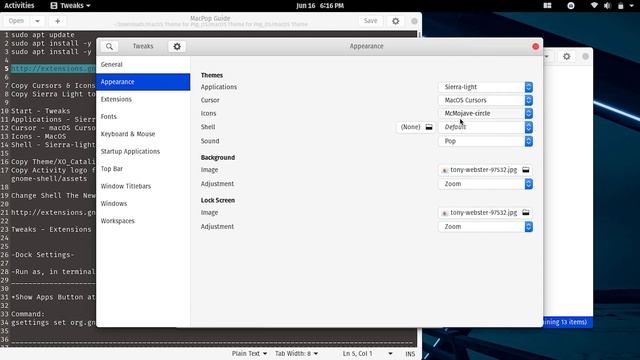640x360 pixels.
Task: Click line 23 Tweaks - Extensions text
Action: point(51,229)
